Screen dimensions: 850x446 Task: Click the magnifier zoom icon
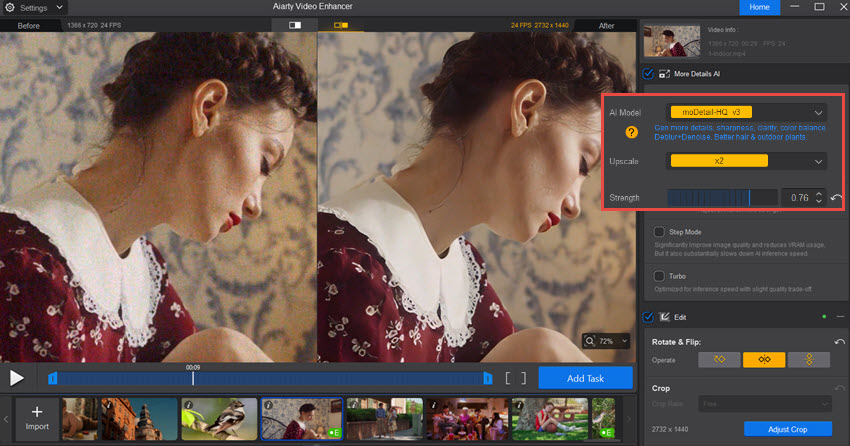click(589, 341)
